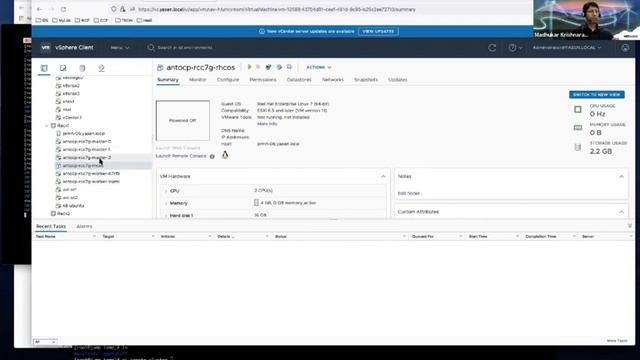Click the vSphere refresh icon
640x360 pixels.
pos(492,48)
